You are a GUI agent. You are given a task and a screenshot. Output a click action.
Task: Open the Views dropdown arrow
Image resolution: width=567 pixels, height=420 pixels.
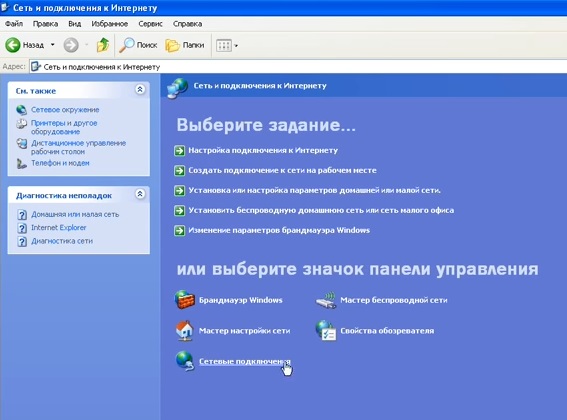[236, 46]
